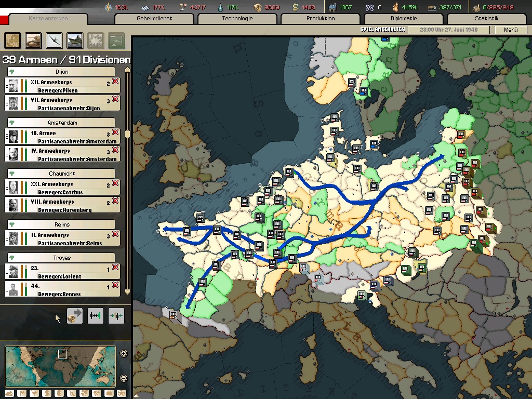Switch to economic map mode dollar icon
The width and height of the screenshot is (532, 399).
point(46,393)
